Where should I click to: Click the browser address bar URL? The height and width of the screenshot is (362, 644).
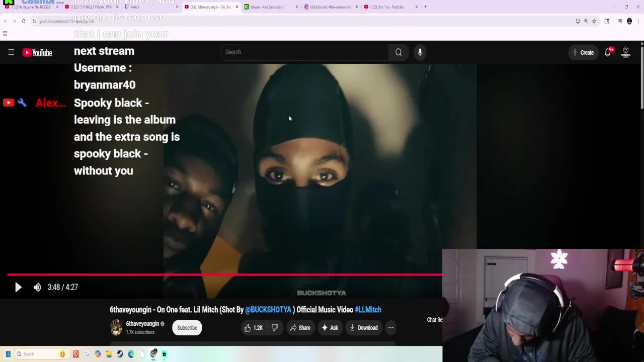[x=67, y=21]
